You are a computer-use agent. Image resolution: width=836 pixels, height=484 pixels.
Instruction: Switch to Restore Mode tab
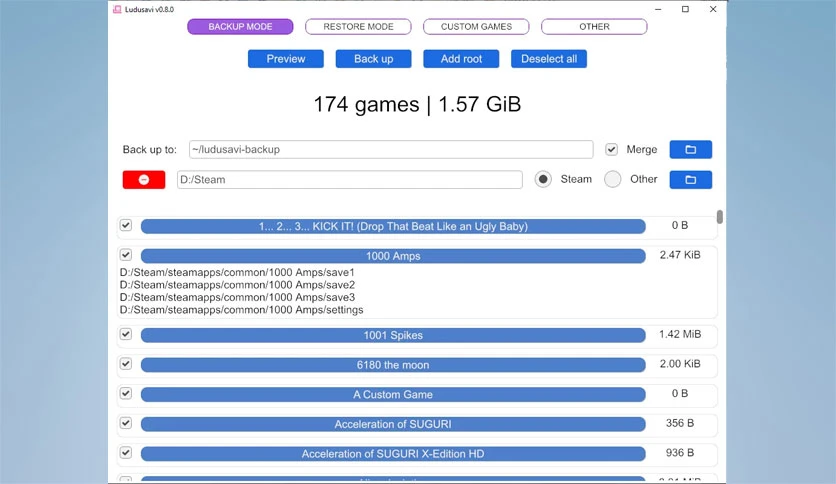358,27
